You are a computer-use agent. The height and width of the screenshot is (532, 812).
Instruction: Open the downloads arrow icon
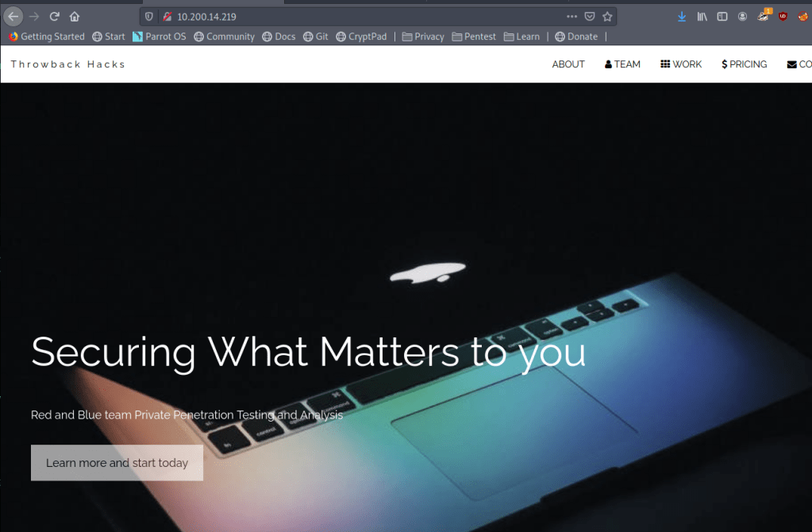682,17
